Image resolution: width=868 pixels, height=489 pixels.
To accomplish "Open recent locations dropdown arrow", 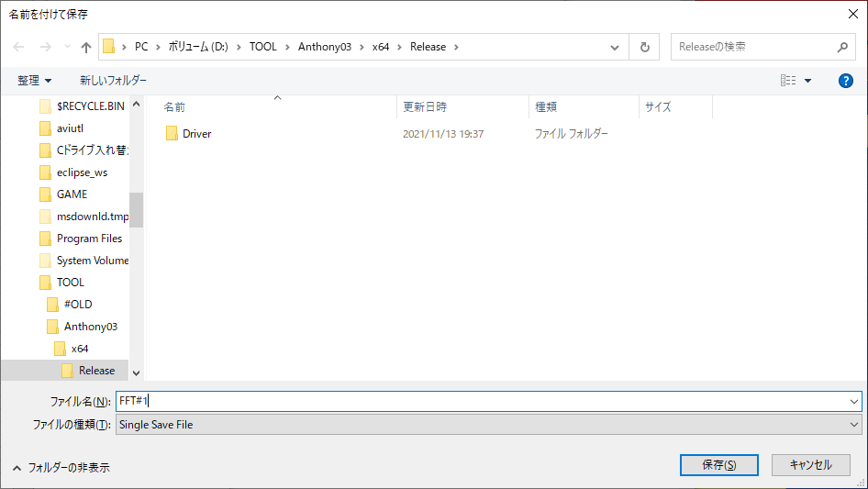I will click(67, 47).
